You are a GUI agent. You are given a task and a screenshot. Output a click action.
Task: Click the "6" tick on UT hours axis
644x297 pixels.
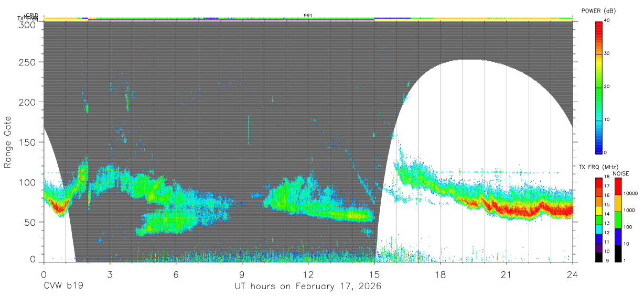176,274
